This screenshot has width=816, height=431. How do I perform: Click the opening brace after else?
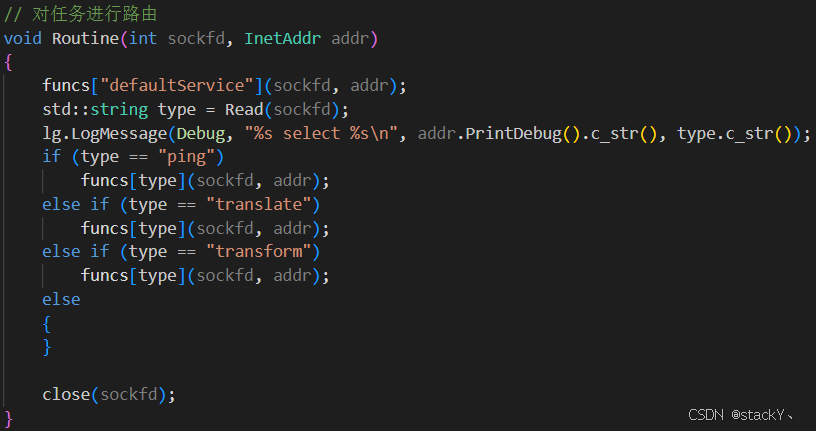coord(47,324)
